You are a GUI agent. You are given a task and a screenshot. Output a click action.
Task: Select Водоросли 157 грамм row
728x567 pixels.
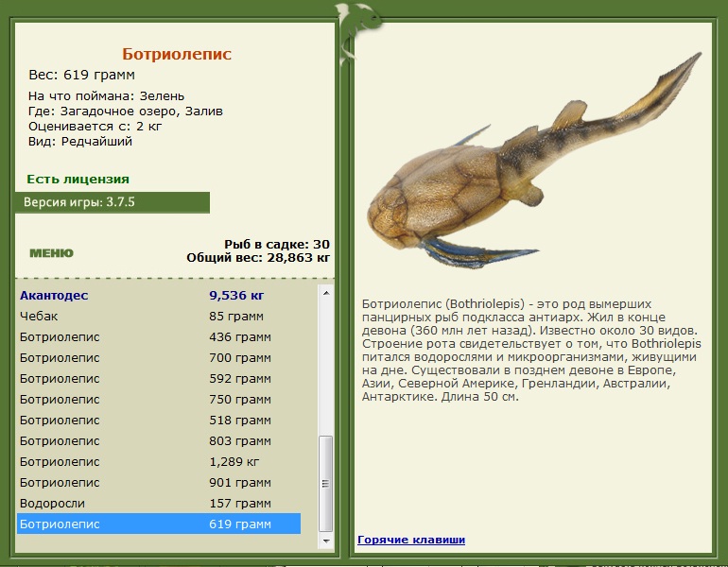coord(159,504)
